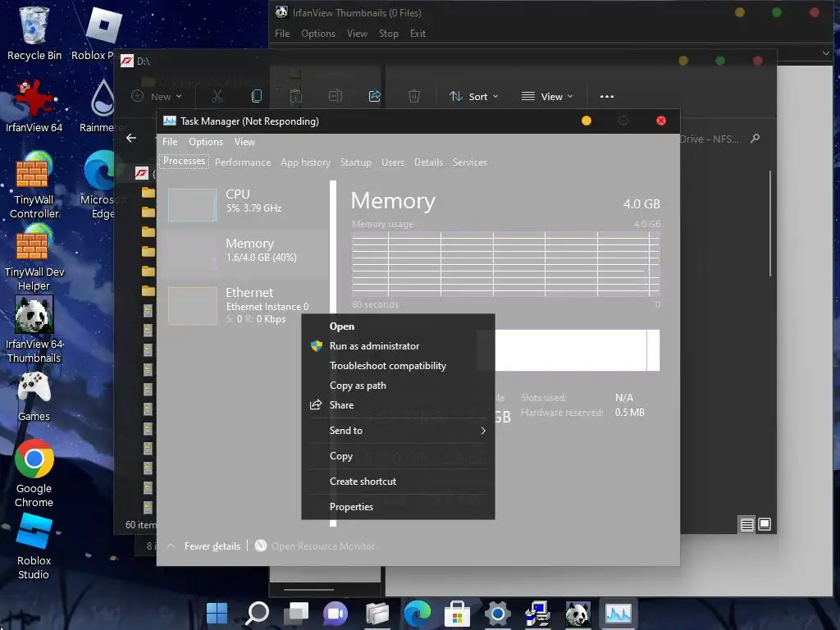This screenshot has height=630, width=840.
Task: Choose Copy in the context menu
Action: (x=398, y=456)
